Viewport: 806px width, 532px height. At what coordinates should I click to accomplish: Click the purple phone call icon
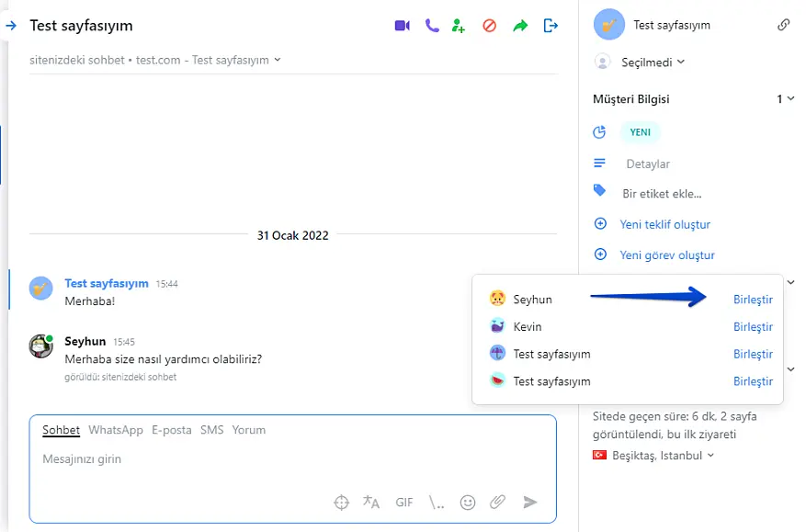coord(432,26)
